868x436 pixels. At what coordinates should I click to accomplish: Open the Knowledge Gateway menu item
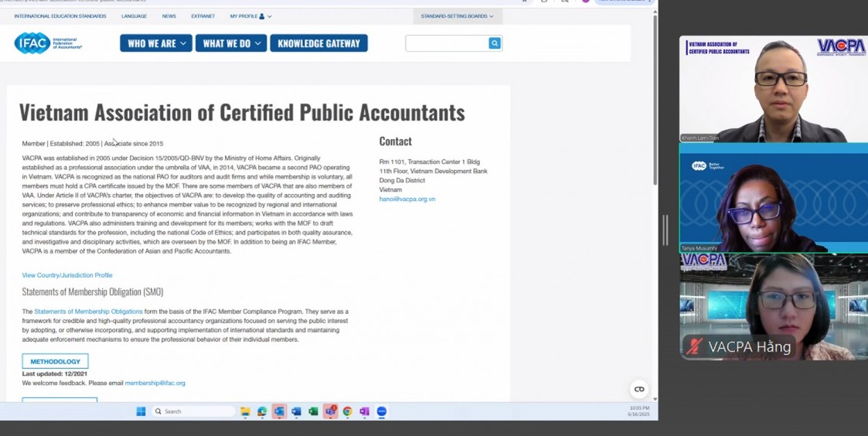click(319, 43)
